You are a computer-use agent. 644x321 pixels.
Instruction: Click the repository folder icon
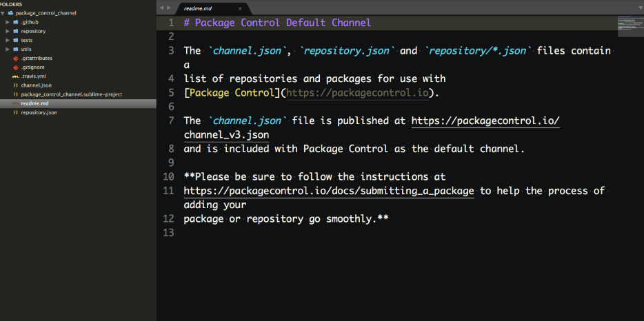(x=16, y=31)
